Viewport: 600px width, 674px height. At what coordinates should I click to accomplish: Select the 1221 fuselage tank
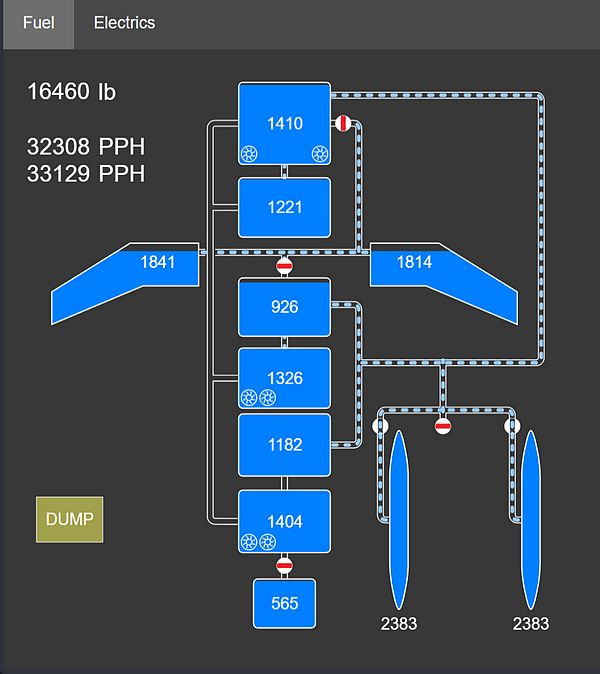point(285,208)
